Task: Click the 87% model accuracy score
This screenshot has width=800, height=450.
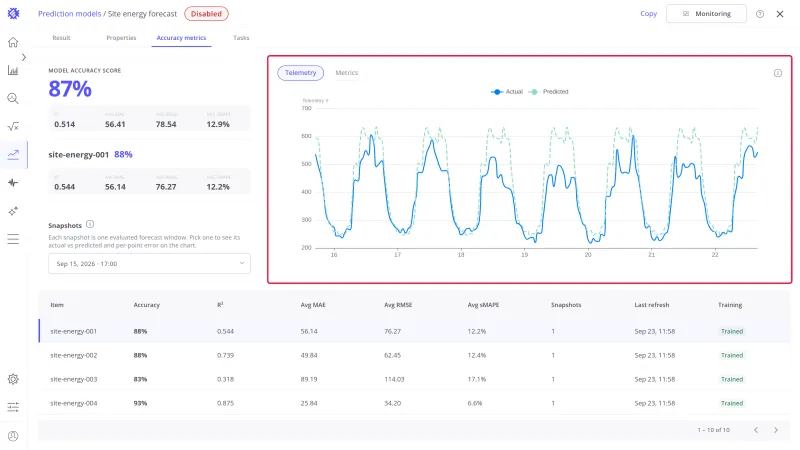Action: 70,89
